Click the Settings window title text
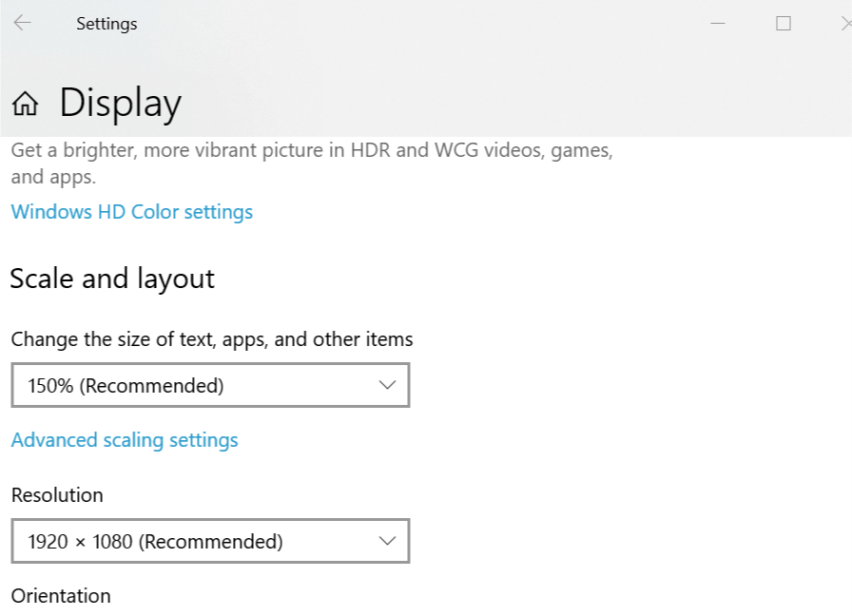 click(106, 24)
